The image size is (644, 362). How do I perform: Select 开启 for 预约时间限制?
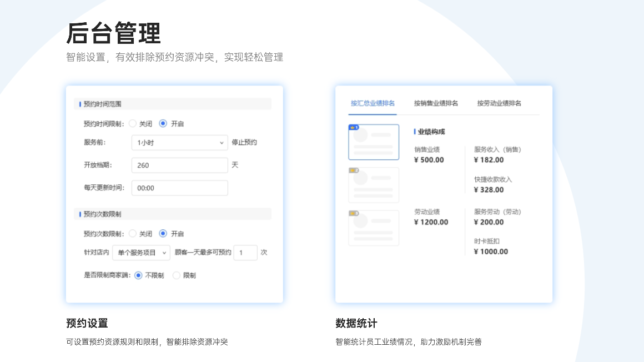click(x=163, y=123)
